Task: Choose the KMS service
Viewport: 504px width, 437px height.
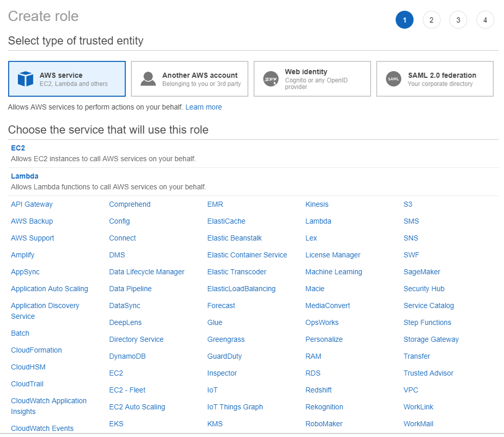Action: click(x=215, y=424)
